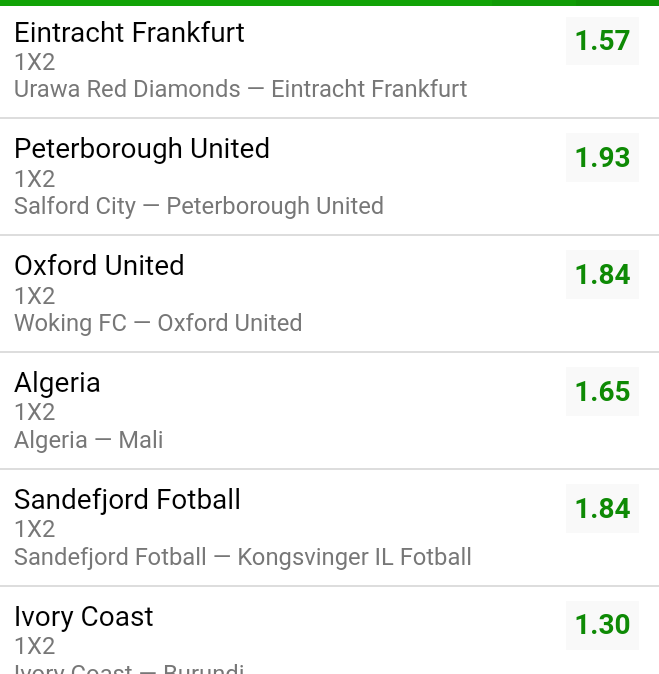Select the 1.93 odds for Peterborough United
The height and width of the screenshot is (674, 659).
[x=602, y=158]
